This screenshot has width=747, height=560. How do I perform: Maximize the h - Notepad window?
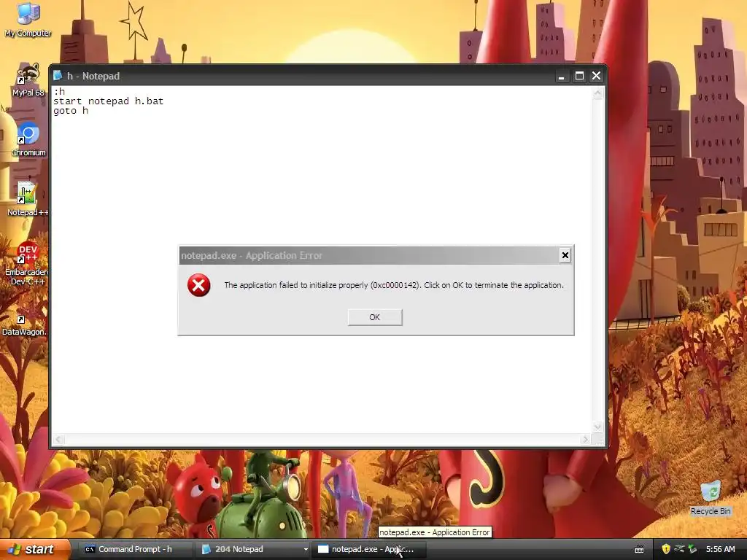579,76
